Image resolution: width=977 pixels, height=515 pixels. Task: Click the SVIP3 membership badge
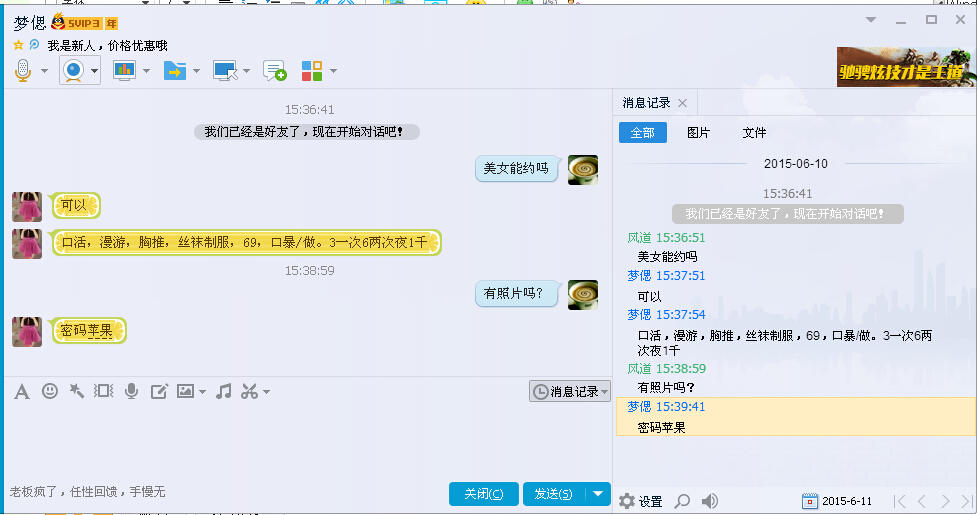[85, 22]
